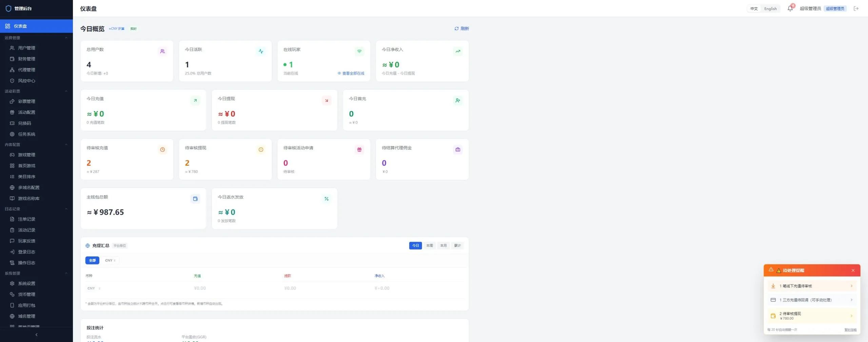This screenshot has width=868, height=342.
Task: Click the 今日充值 up-arrow icon
Action: (x=195, y=100)
